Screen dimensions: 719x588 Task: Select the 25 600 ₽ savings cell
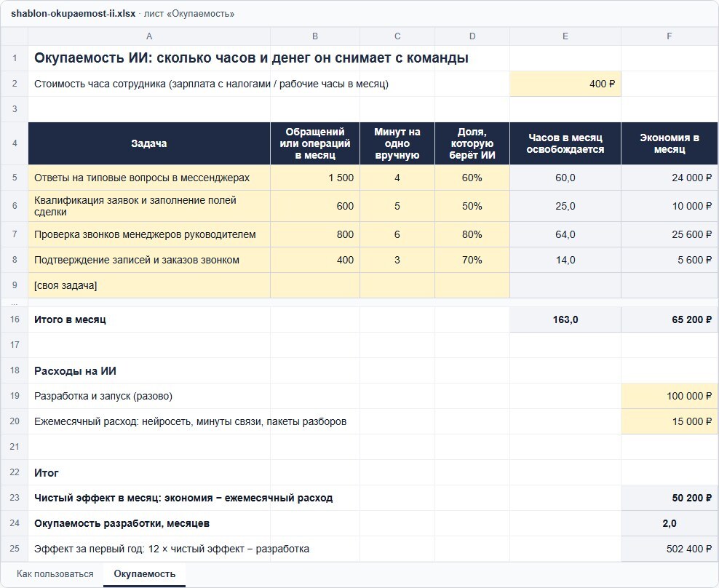pyautogui.click(x=670, y=234)
